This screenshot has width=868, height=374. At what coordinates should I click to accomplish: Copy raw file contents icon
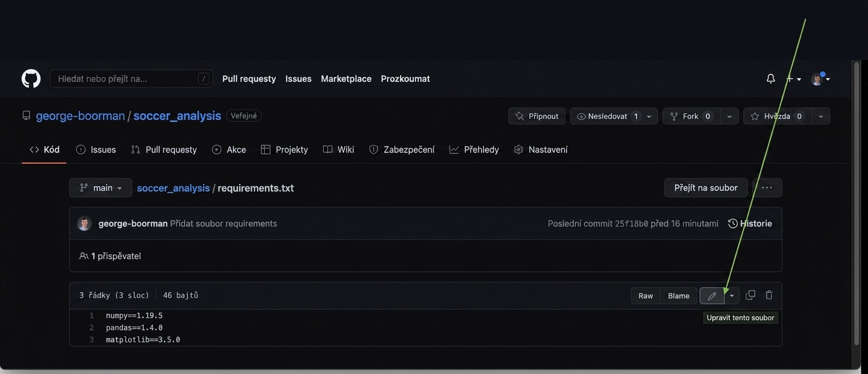click(750, 295)
